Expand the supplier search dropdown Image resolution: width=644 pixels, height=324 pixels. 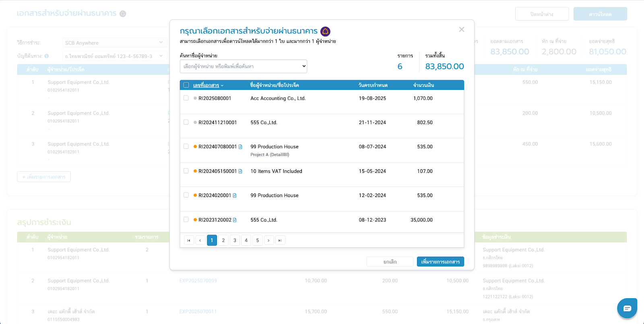243,66
